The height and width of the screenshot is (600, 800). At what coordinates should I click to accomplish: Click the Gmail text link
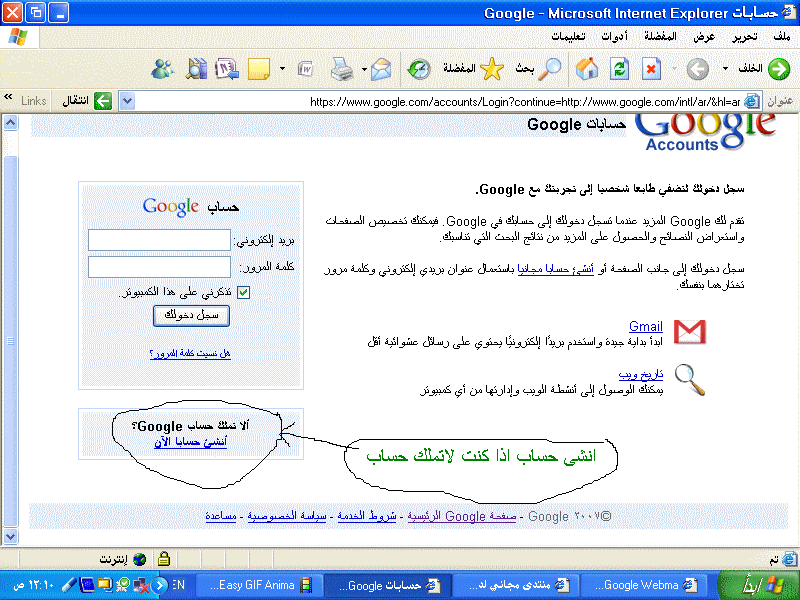click(645, 326)
